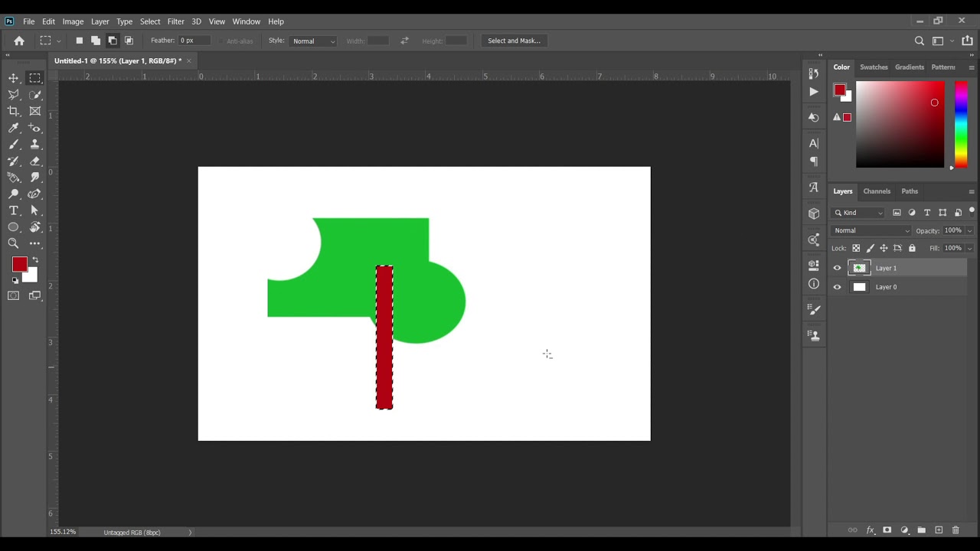Open the Kind filter dropdown
980x551 pixels.
tap(858, 213)
